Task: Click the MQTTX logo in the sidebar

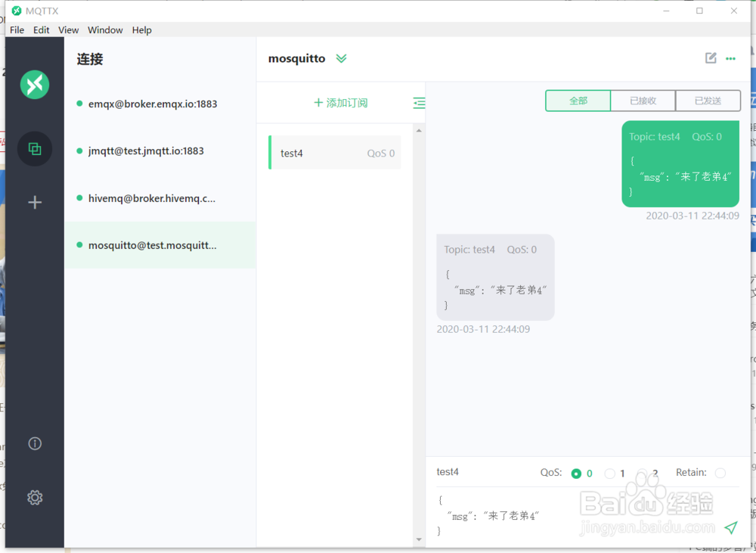Action: pyautogui.click(x=35, y=85)
